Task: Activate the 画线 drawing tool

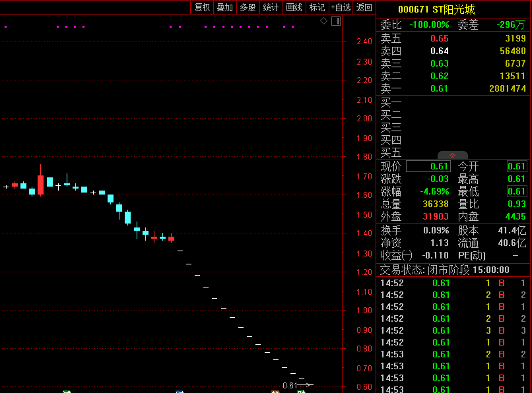Action: (x=294, y=7)
